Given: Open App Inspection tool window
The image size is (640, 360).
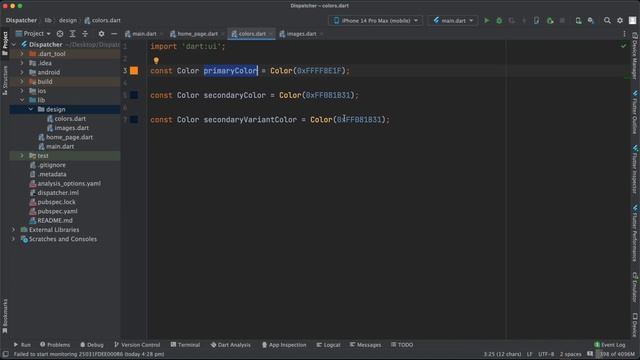Looking at the screenshot, I should 284,345.
